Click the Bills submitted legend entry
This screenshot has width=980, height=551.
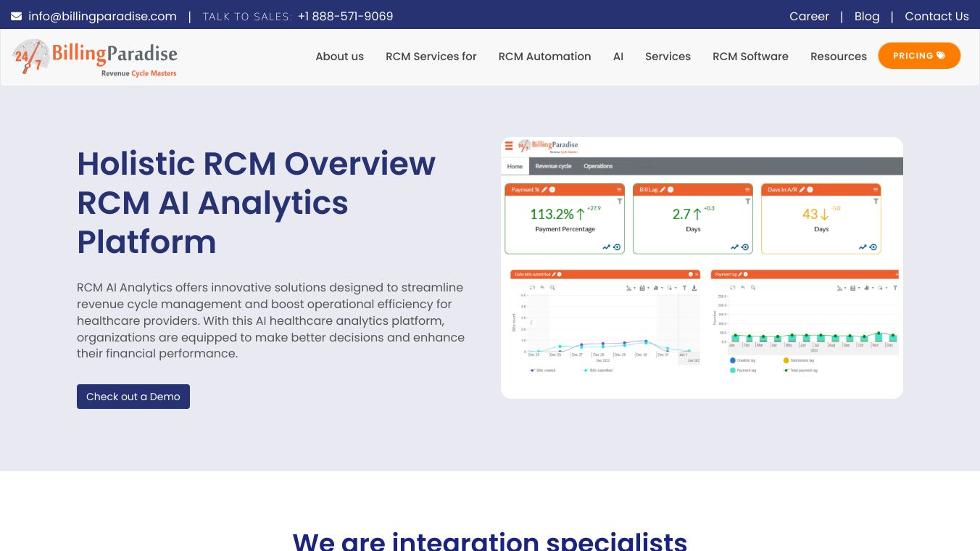(x=598, y=370)
